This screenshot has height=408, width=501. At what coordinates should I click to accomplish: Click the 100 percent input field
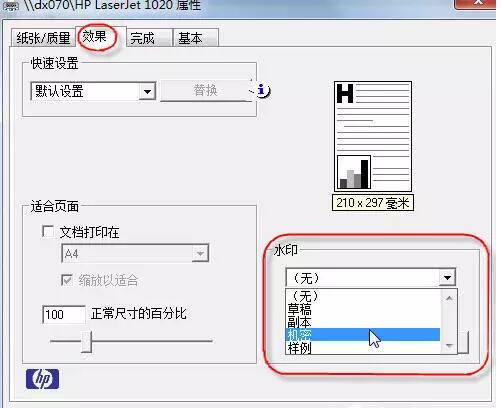63,314
